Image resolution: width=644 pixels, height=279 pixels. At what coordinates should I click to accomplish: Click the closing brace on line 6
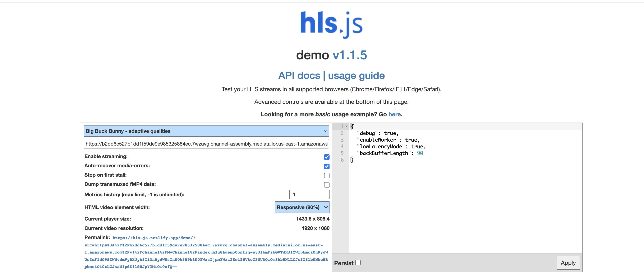(352, 160)
